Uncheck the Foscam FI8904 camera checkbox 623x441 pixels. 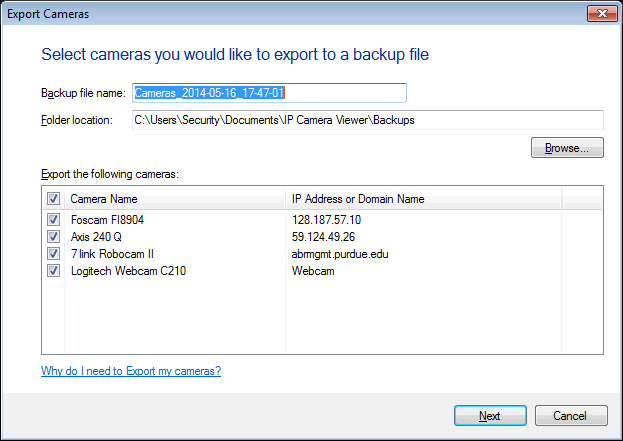pos(54,220)
